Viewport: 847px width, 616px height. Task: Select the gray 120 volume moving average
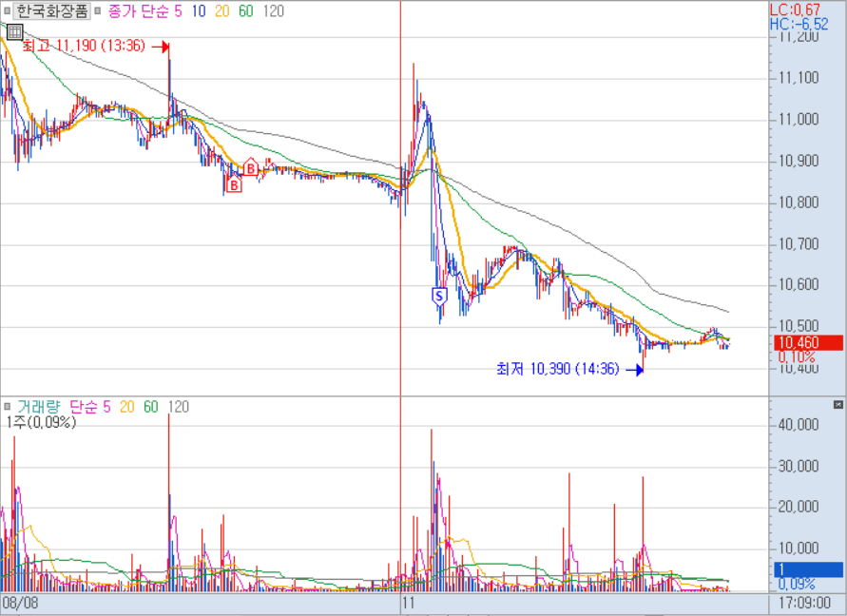[x=178, y=407]
